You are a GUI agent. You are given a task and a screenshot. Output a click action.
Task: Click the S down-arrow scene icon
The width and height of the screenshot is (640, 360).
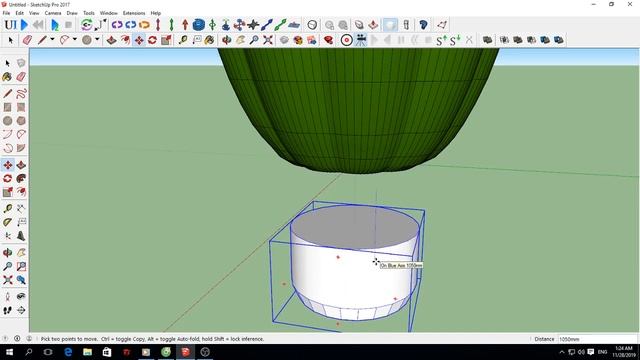click(455, 40)
